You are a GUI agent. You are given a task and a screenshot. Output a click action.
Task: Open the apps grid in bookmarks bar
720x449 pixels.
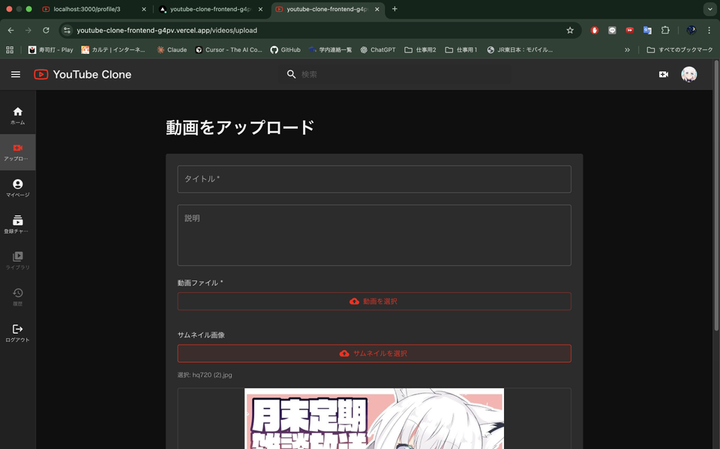click(x=10, y=50)
